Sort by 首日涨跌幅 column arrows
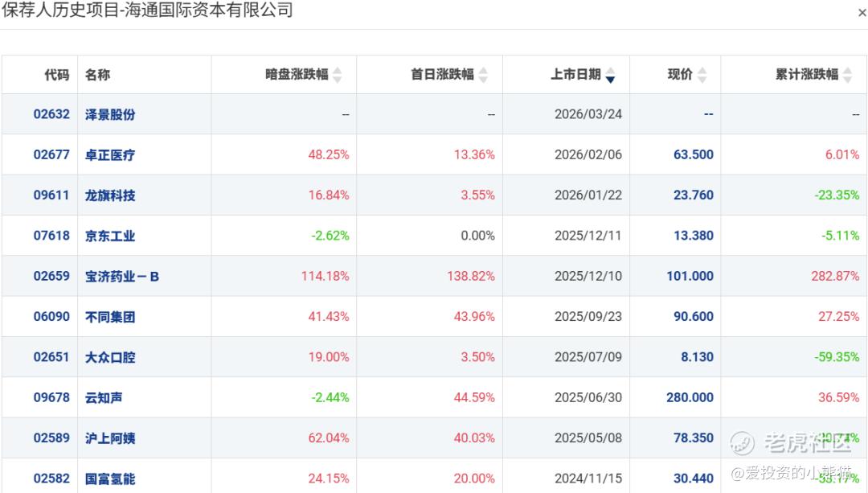868x493 pixels. click(483, 74)
